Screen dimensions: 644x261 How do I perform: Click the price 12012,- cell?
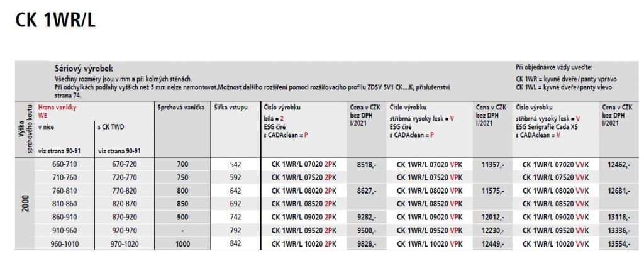point(493,216)
